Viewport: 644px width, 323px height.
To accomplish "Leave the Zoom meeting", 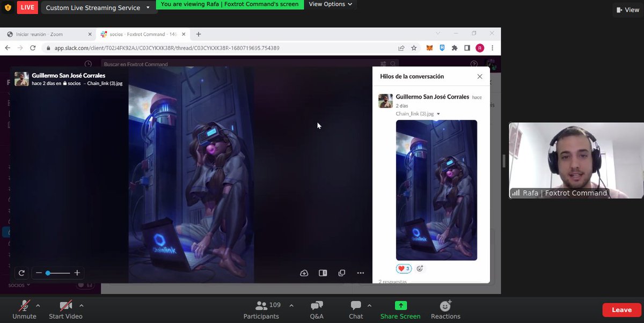I will [621, 310].
